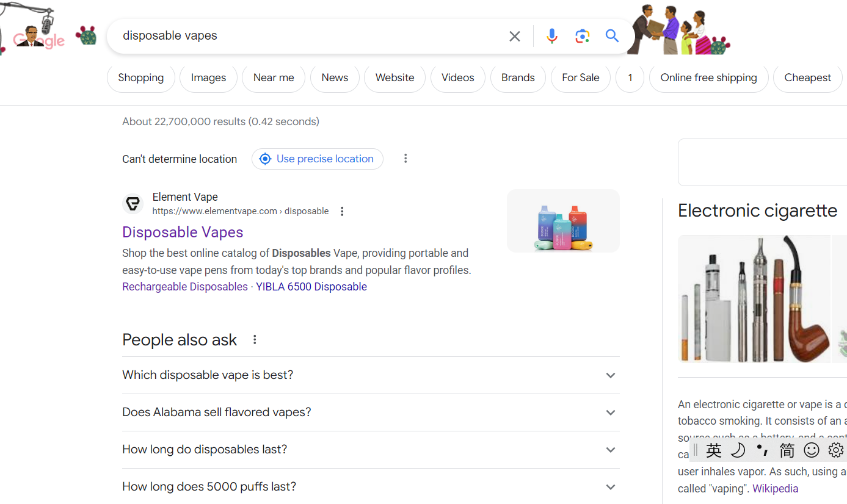Select the Cheapest filter chip
Viewport: 847px width, 504px height.
[808, 78]
